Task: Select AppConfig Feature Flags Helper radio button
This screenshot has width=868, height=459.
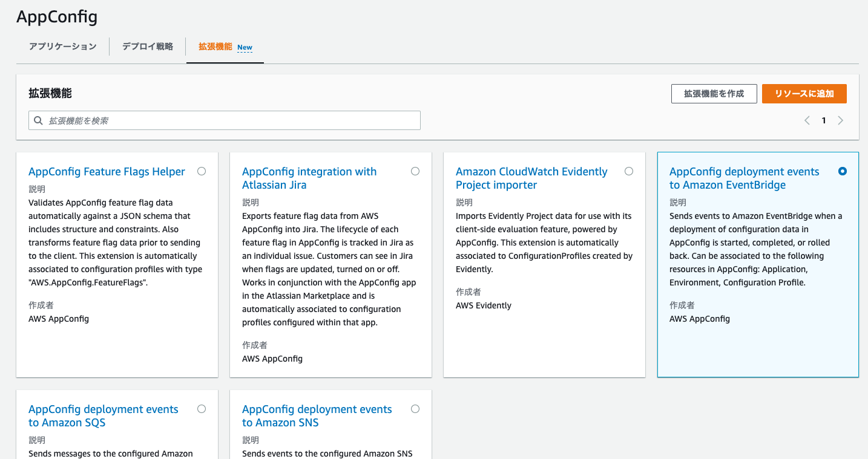Action: click(x=202, y=171)
